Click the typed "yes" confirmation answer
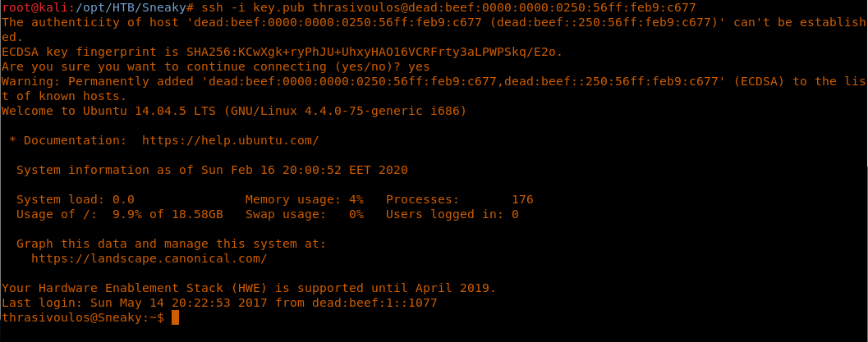 pyautogui.click(x=419, y=66)
